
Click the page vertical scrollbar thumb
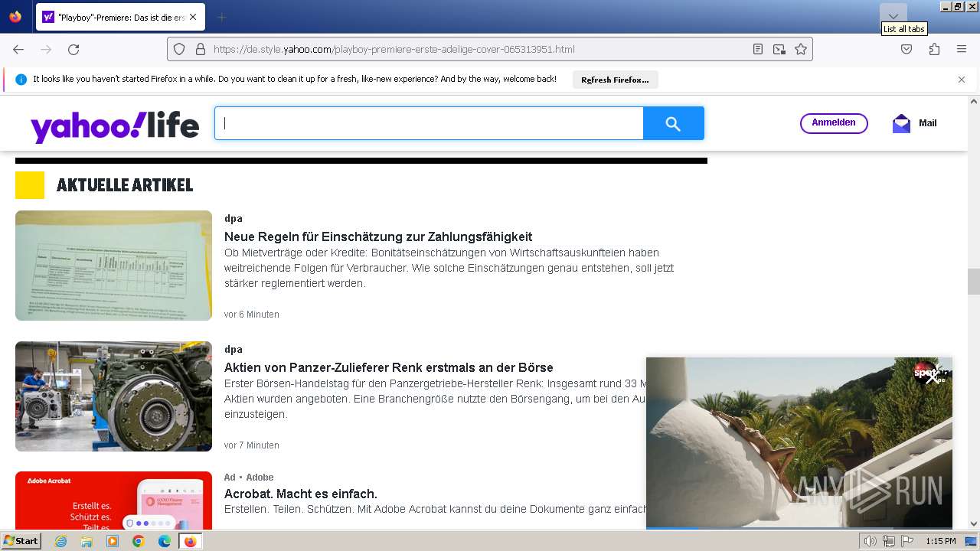click(974, 282)
